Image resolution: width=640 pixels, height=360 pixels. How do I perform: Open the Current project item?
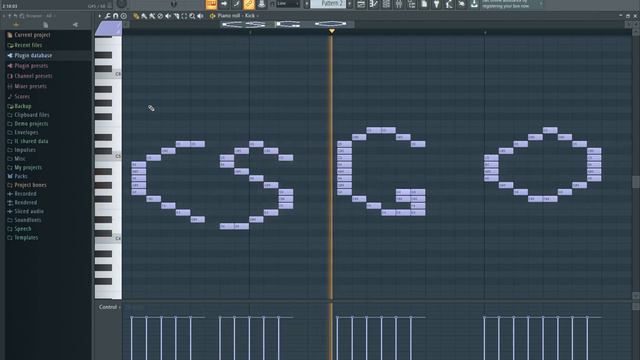point(32,35)
